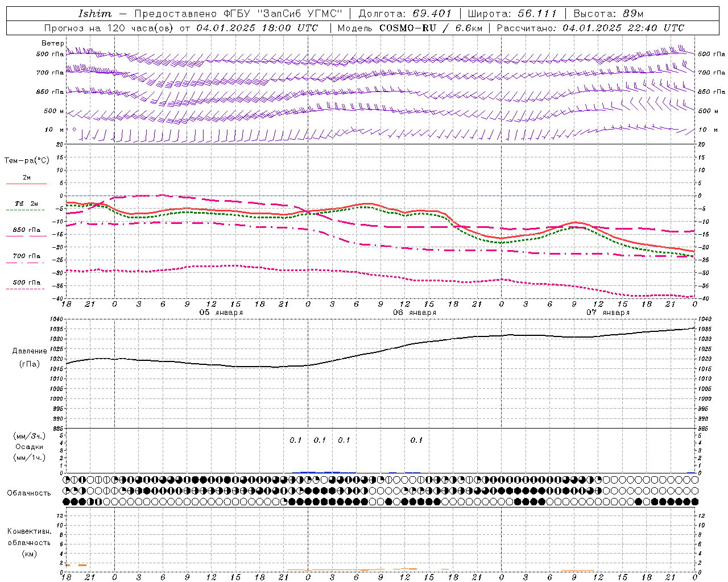Click the solid line sample under "2м" legend
Viewport: 728px width, 582px height.
point(26,184)
